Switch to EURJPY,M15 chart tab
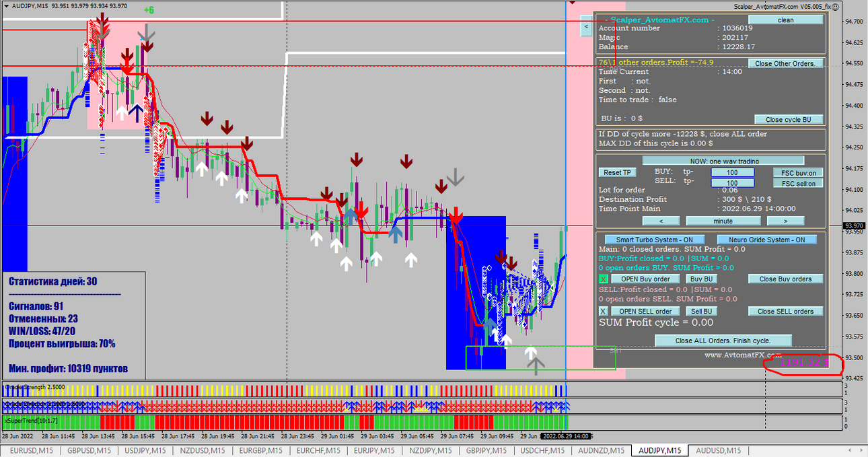 click(x=375, y=450)
